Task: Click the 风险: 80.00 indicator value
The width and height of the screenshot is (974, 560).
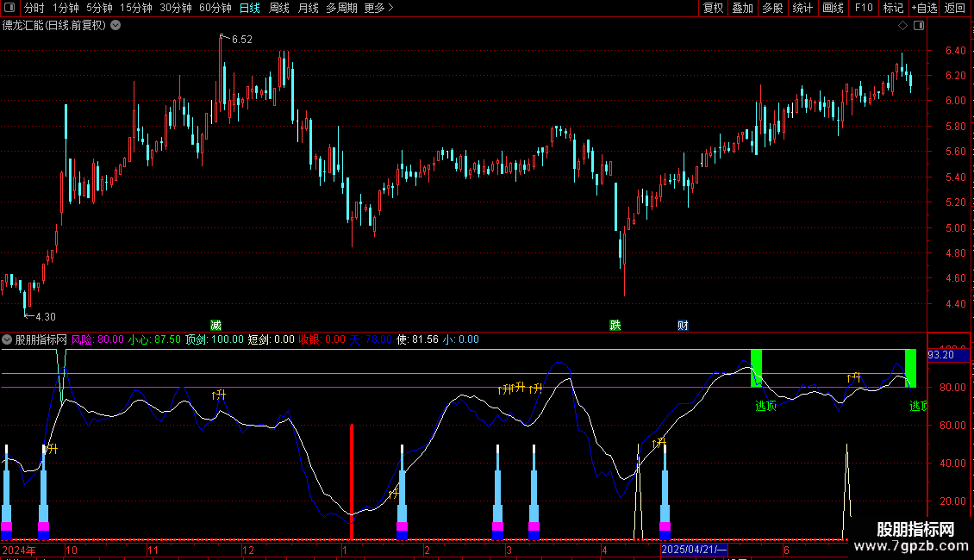Action: click(x=97, y=339)
